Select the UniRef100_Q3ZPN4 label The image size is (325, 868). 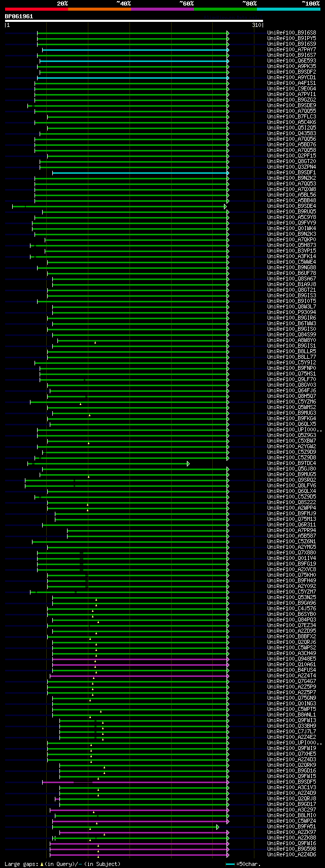click(291, 167)
